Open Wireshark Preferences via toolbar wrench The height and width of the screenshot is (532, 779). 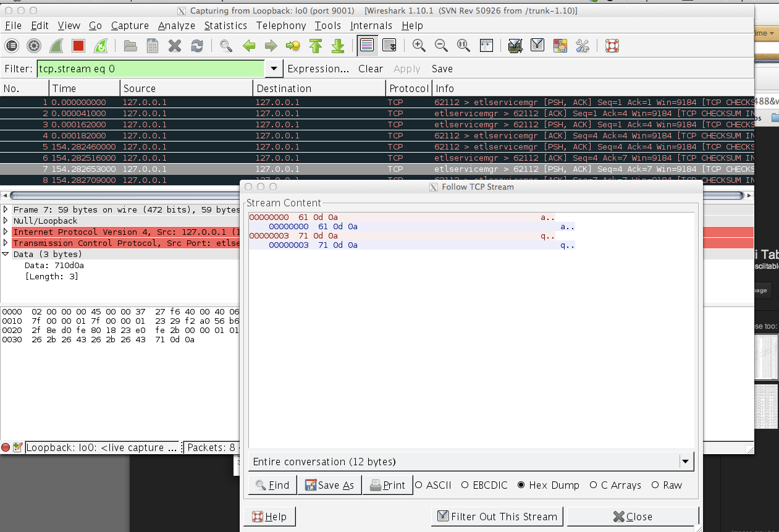point(581,45)
